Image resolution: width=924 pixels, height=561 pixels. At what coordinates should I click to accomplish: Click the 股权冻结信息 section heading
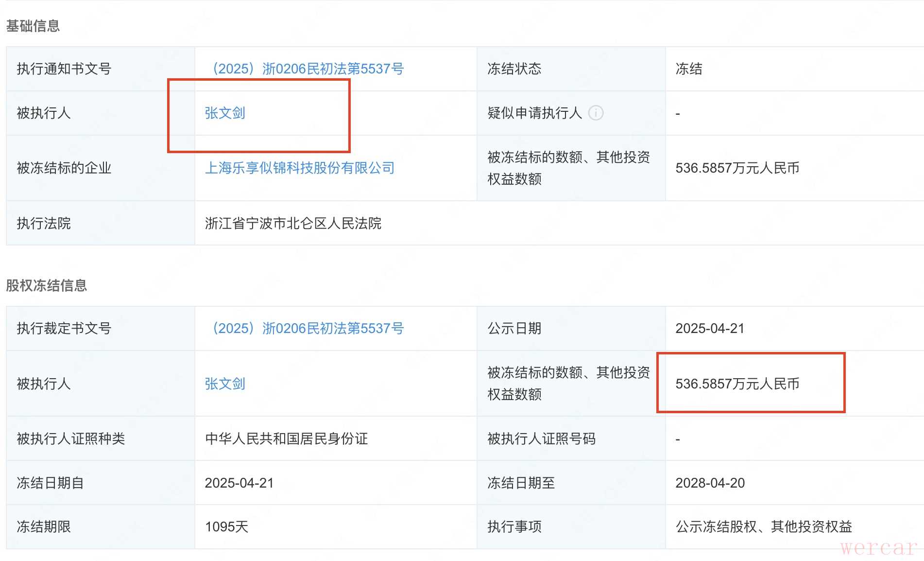[x=46, y=285]
